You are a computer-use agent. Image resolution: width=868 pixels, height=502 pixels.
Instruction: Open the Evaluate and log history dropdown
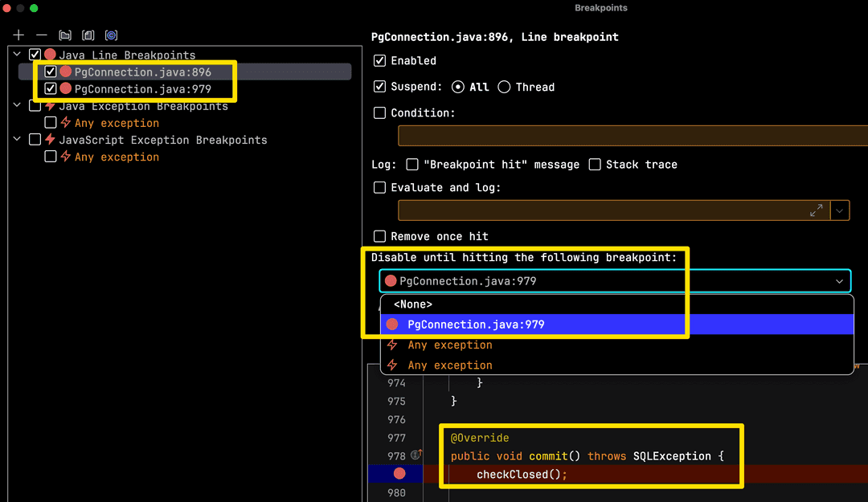pyautogui.click(x=840, y=210)
